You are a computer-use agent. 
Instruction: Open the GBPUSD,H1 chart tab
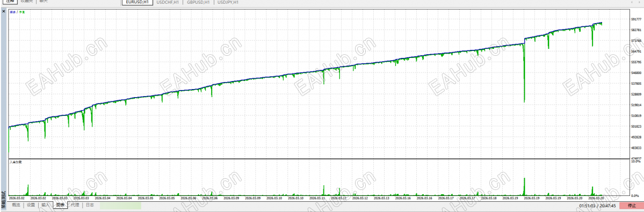198,2
